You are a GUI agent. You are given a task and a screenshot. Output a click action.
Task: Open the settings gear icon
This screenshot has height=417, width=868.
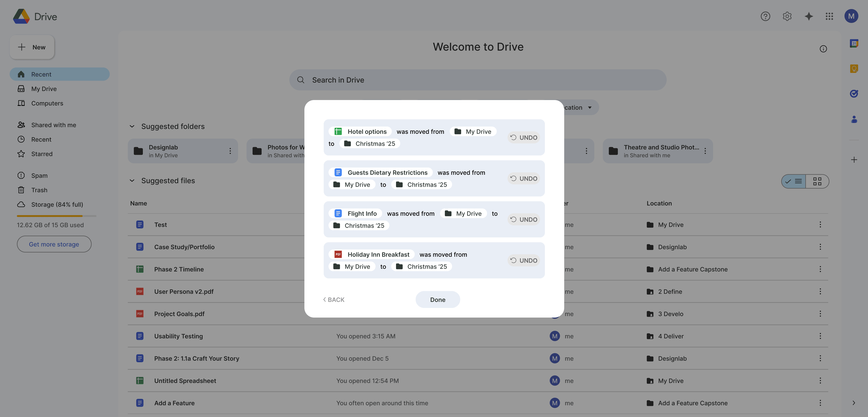pyautogui.click(x=787, y=16)
